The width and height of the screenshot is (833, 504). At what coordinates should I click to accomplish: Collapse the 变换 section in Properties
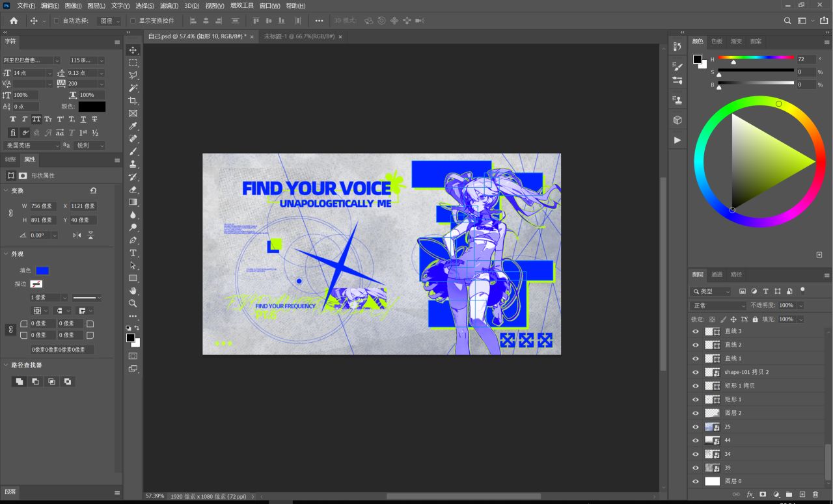click(x=7, y=191)
